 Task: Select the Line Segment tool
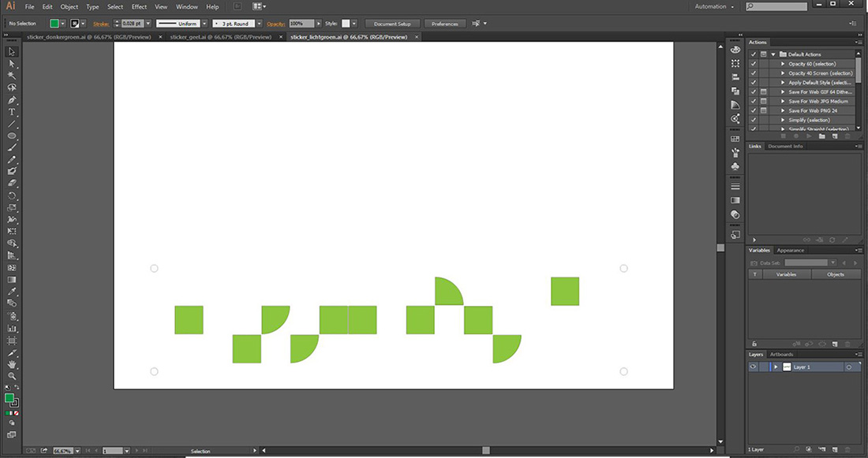(12, 124)
